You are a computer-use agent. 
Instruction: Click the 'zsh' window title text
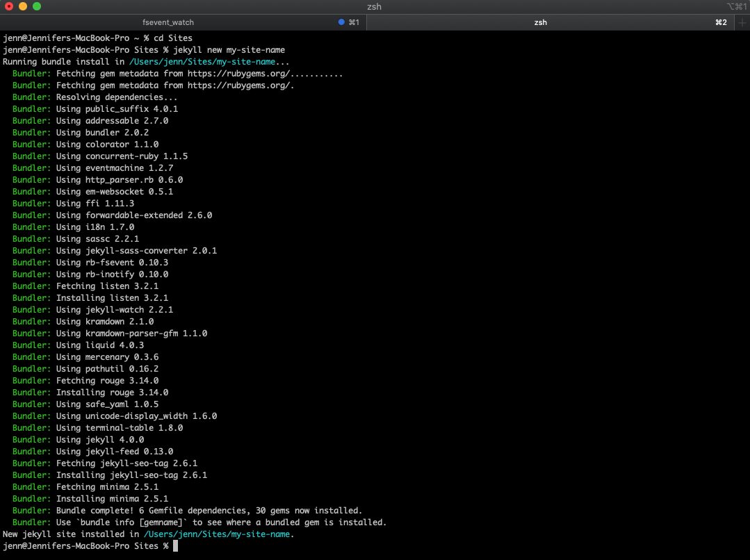click(374, 7)
